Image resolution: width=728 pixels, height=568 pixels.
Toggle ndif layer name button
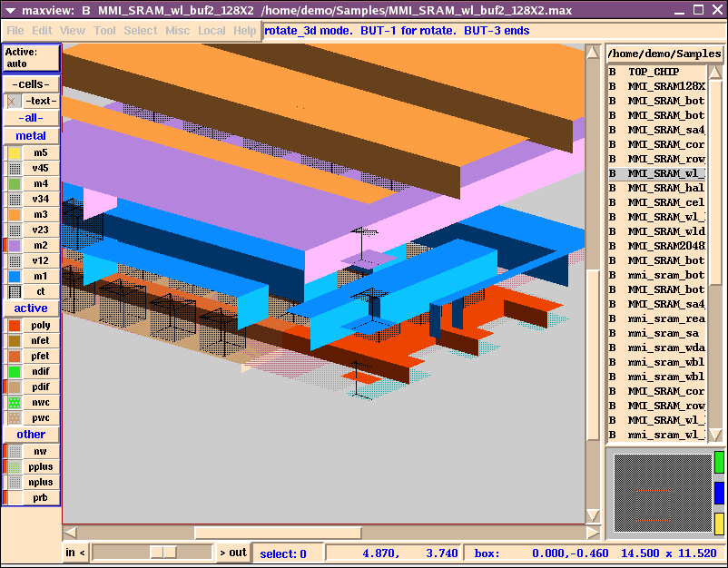[x=40, y=372]
